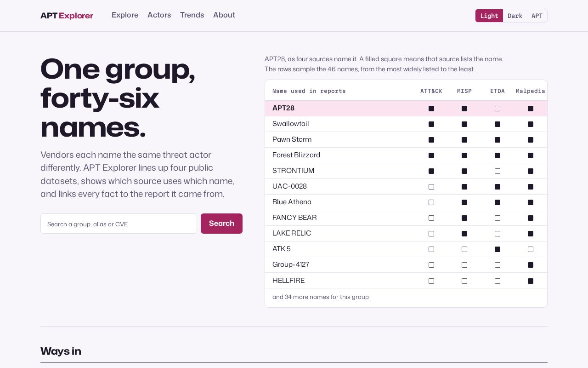Image resolution: width=588 pixels, height=368 pixels.
Task: Click the filled ETDA square for Forest Blizzard
Action: click(x=498, y=155)
